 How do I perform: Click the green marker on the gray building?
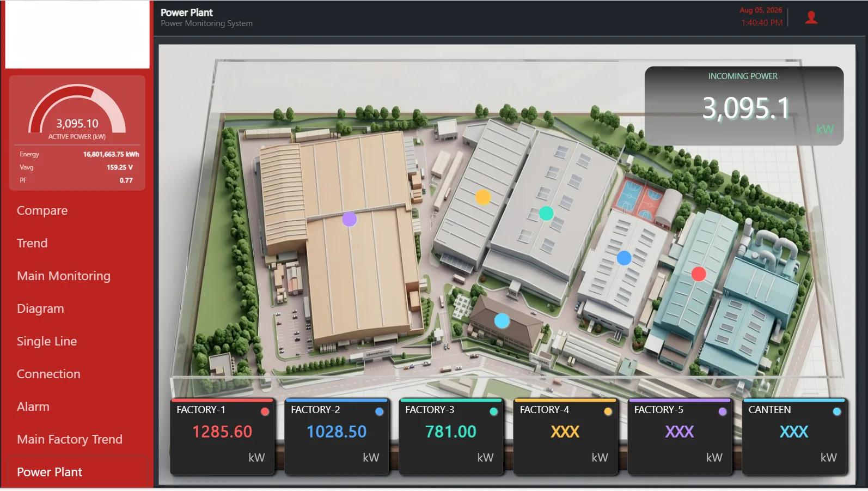click(546, 214)
